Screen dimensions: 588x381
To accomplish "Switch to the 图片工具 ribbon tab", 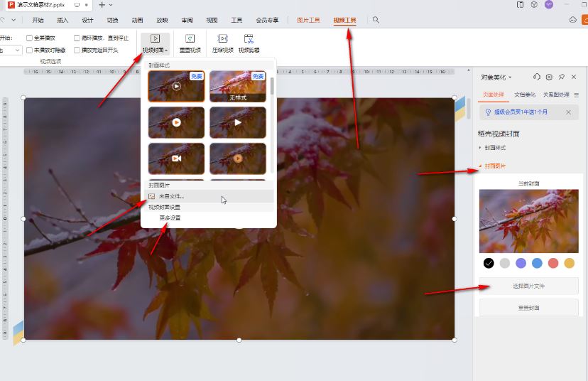I will point(308,20).
